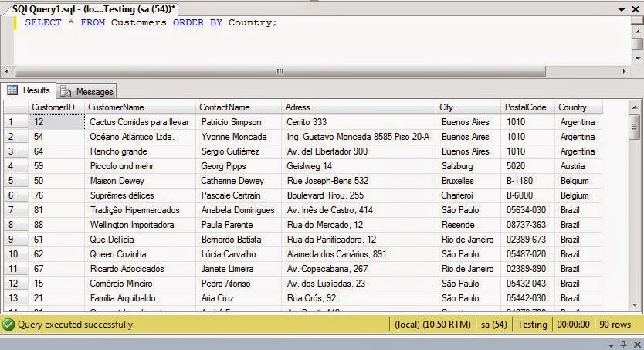The width and height of the screenshot is (644, 350).
Task: Switch to the Results tab
Action: (28, 90)
